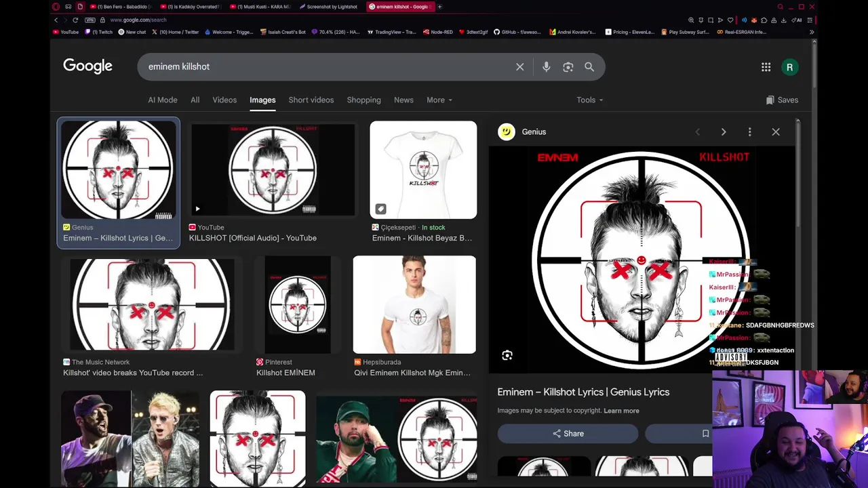Open the Hepsiburada Qivi t-shirt result
Screen dimensions: 868x488
[414, 317]
